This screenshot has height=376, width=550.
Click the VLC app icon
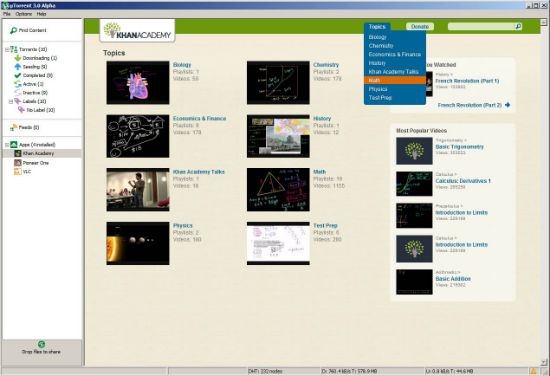click(18, 172)
